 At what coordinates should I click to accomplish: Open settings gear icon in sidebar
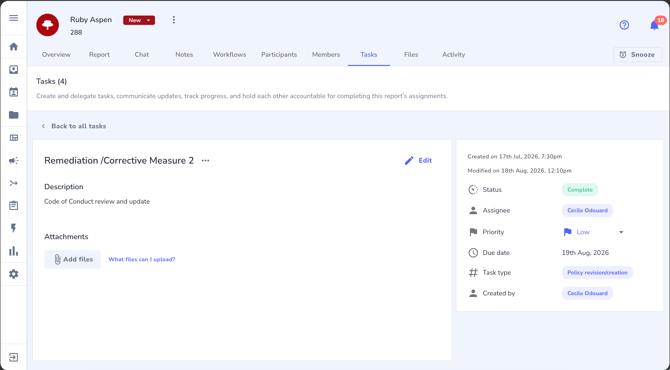[14, 274]
